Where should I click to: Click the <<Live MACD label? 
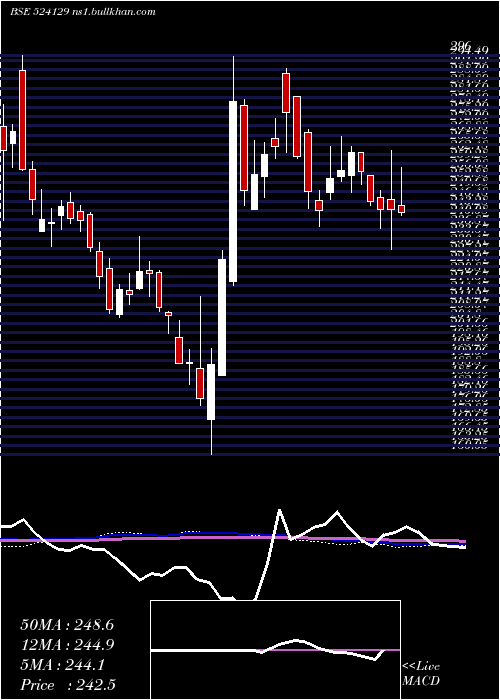pyautogui.click(x=421, y=674)
